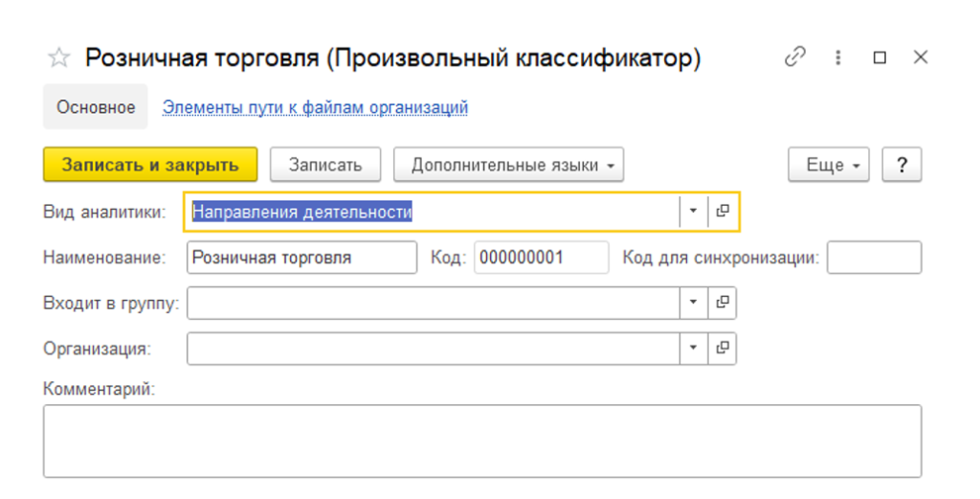Expand the Входит в группу dropdown

[693, 303]
